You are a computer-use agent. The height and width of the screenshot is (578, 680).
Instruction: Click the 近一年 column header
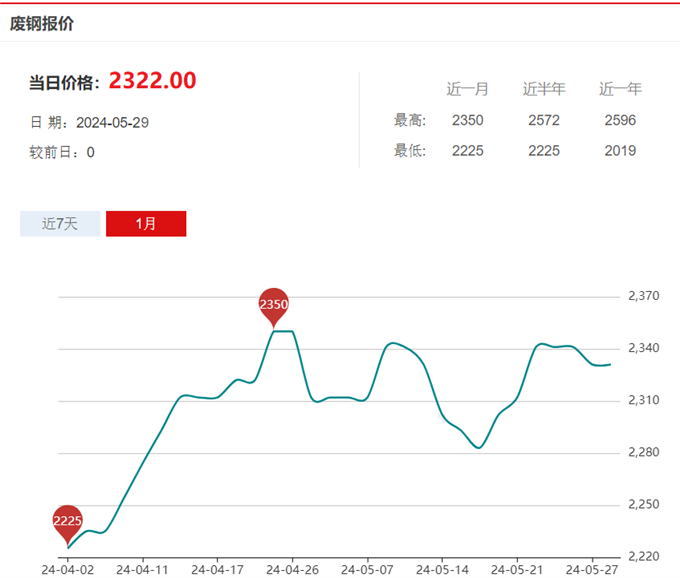coord(620,89)
